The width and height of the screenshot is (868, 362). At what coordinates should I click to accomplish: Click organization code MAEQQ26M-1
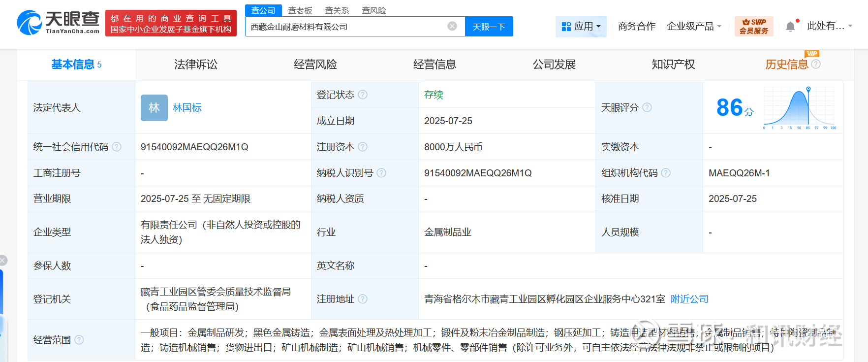coord(739,173)
